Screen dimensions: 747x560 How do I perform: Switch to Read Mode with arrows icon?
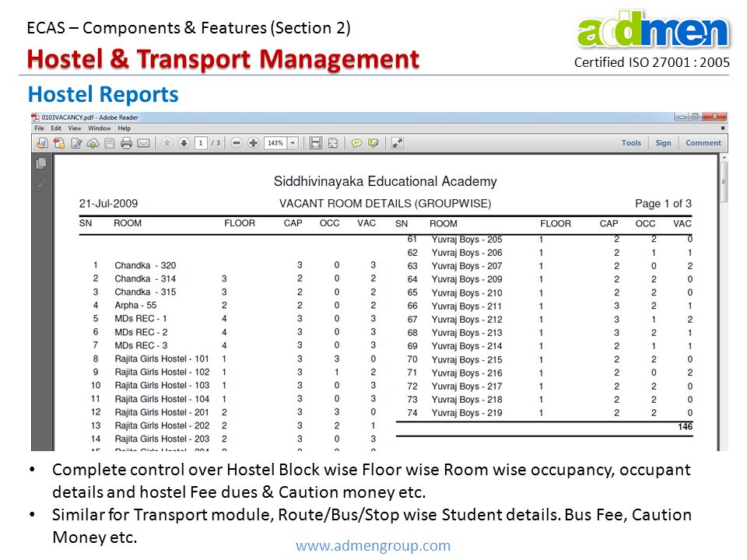tap(398, 143)
